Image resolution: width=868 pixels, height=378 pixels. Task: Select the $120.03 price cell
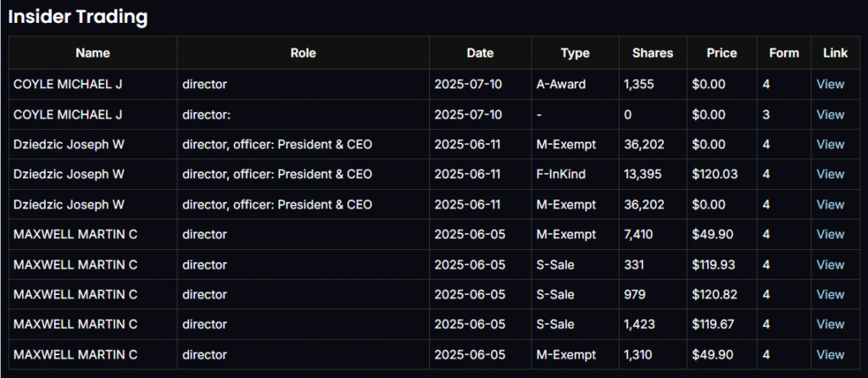(x=715, y=175)
